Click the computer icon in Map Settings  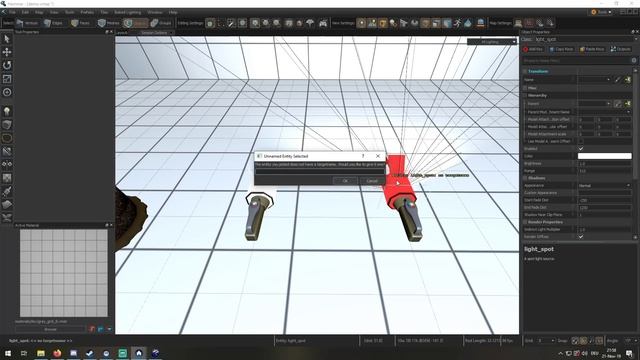518,23
